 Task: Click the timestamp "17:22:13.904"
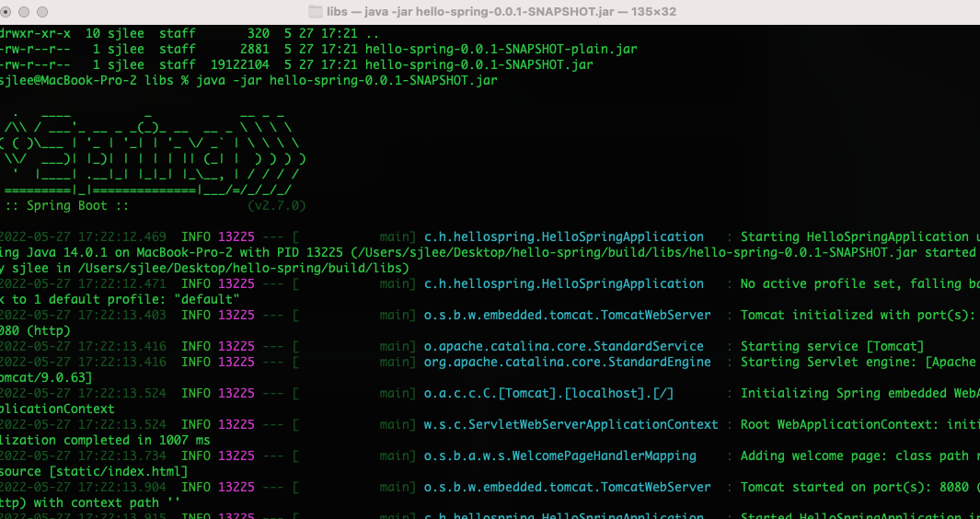click(x=122, y=487)
